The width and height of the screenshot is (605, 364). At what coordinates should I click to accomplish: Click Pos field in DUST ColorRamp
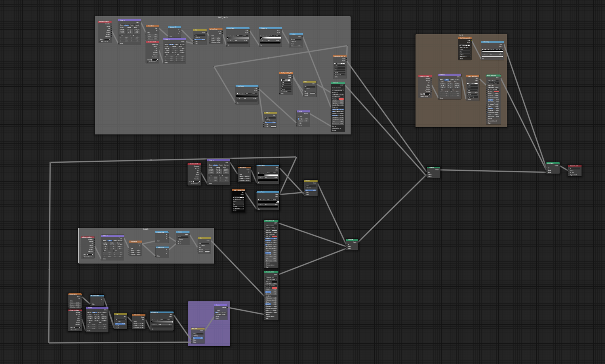point(496,54)
